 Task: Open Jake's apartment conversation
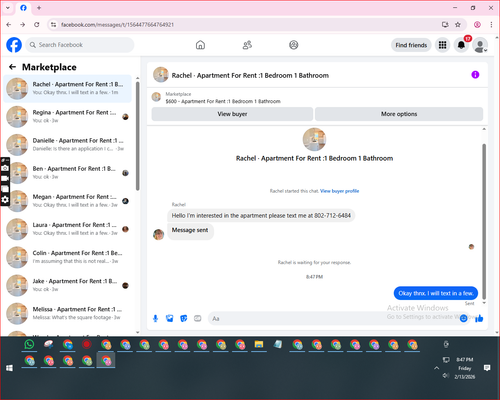click(x=68, y=285)
